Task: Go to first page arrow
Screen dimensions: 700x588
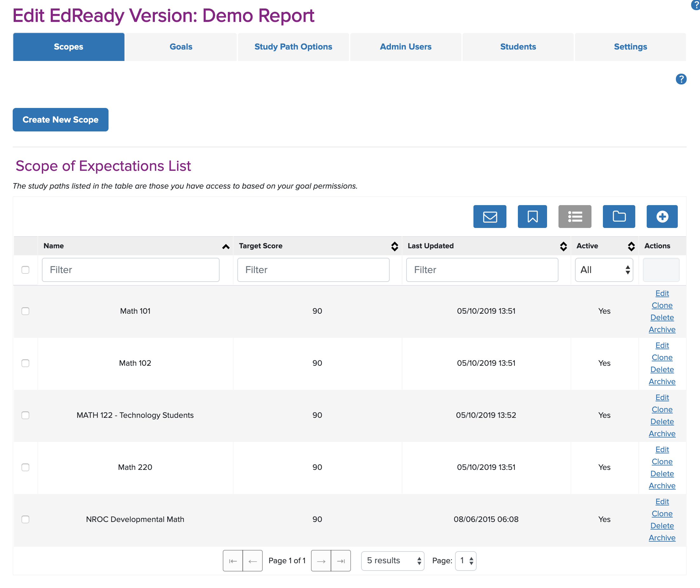Action: [233, 561]
